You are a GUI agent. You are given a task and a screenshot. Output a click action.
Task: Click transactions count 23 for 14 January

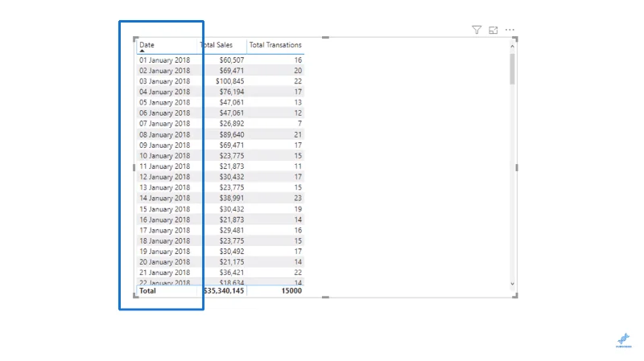point(298,198)
